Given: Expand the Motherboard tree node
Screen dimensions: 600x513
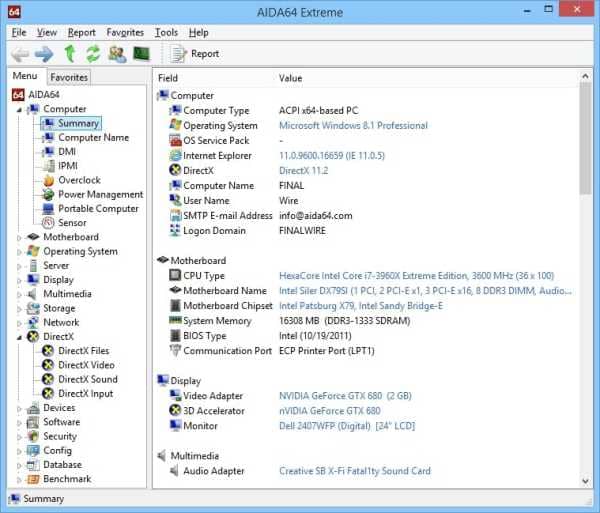Looking at the screenshot, I should tap(19, 238).
